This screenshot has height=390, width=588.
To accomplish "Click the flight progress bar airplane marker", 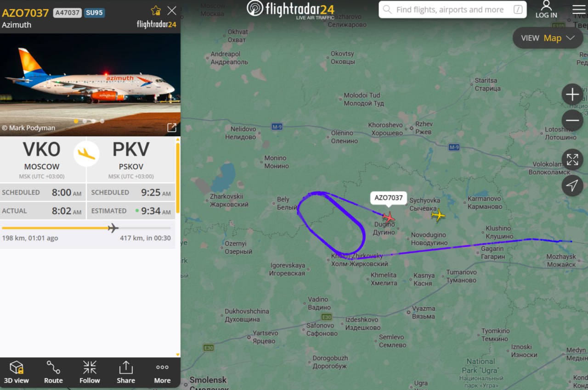I will pyautogui.click(x=113, y=228).
